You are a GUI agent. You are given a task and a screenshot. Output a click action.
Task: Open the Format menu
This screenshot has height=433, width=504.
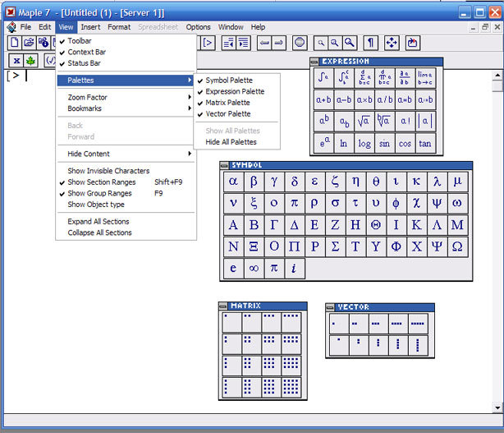click(119, 27)
